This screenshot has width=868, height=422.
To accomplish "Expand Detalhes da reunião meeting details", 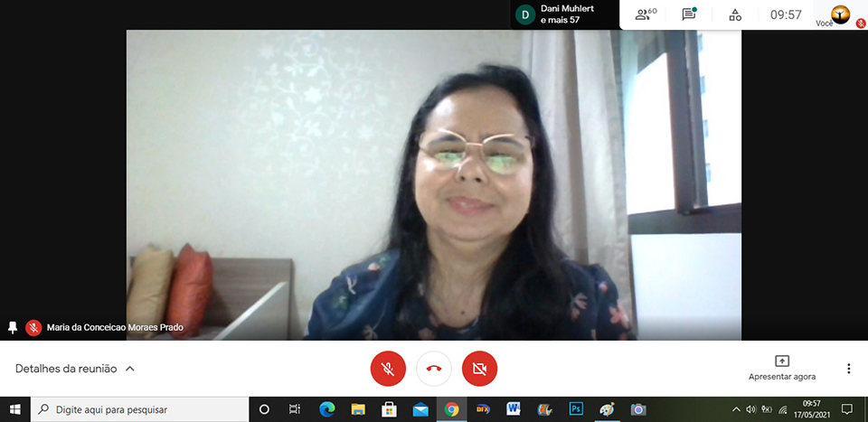I will [75, 369].
